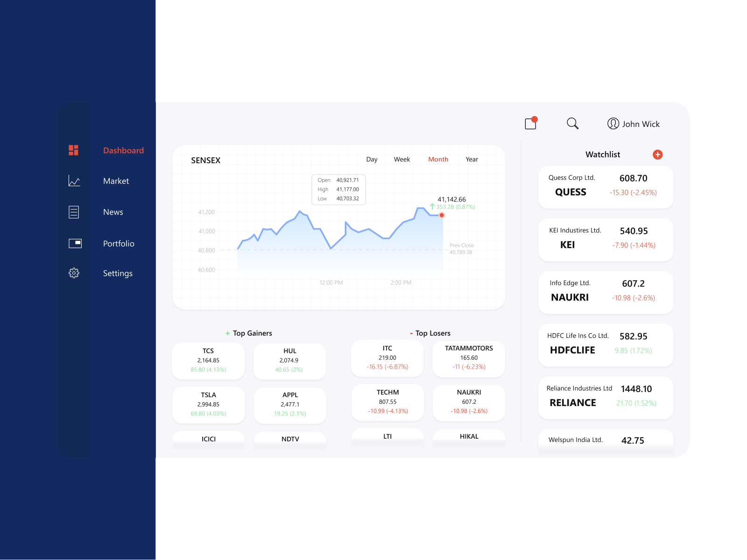The width and height of the screenshot is (747, 560).
Task: Switch chart to Year view
Action: click(x=472, y=159)
